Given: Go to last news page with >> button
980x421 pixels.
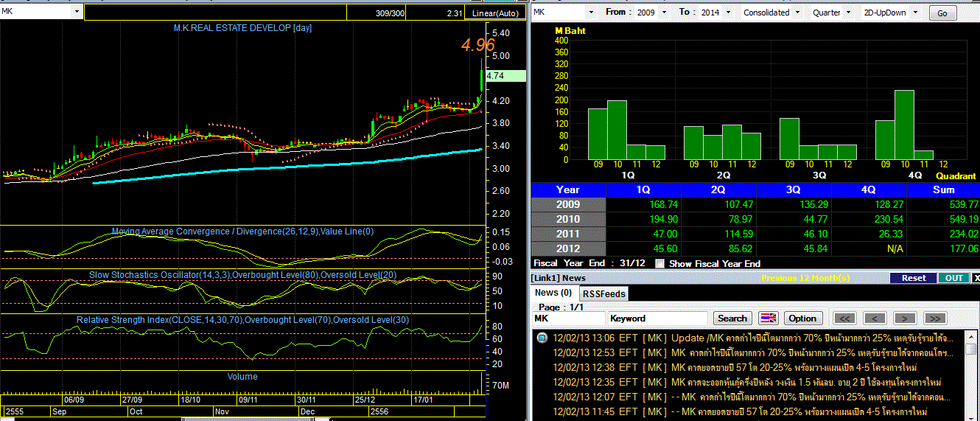Looking at the screenshot, I should point(935,319).
